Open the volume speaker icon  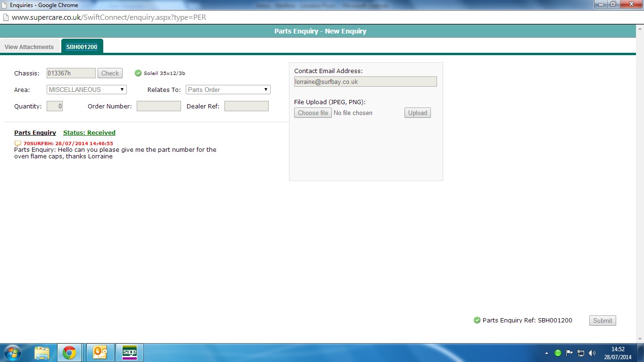[x=592, y=353]
